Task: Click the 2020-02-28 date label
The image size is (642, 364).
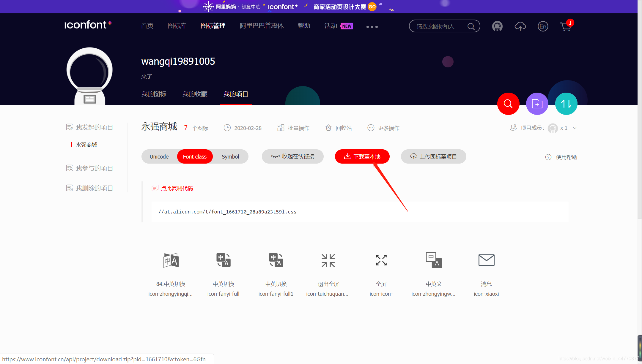Action: tap(248, 128)
